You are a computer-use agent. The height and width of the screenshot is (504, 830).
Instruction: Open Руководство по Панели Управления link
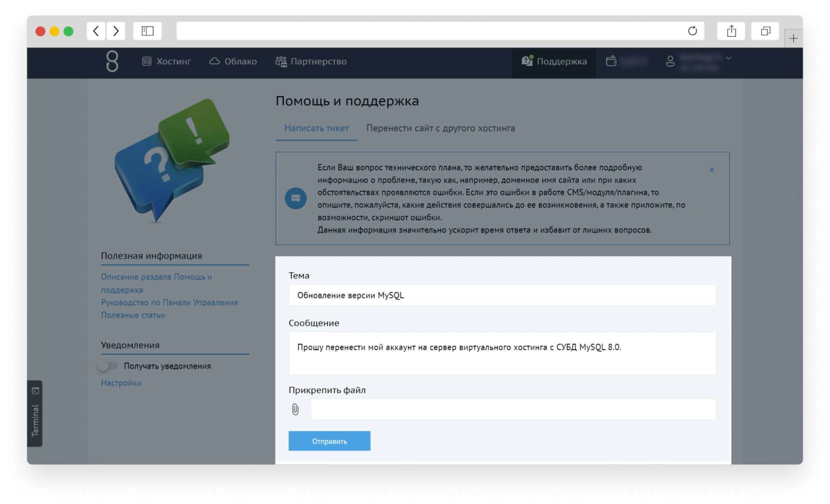[x=169, y=302]
